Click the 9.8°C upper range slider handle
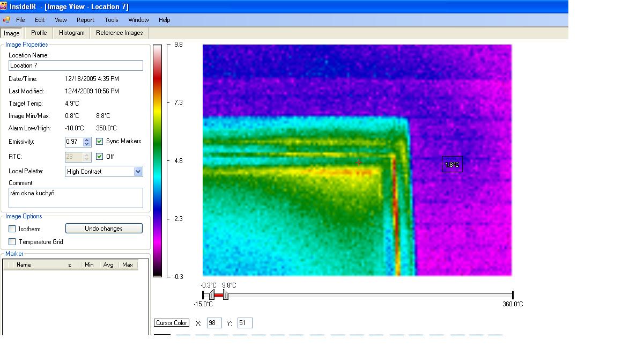Image resolution: width=644 pixels, height=346 pixels. (x=226, y=295)
